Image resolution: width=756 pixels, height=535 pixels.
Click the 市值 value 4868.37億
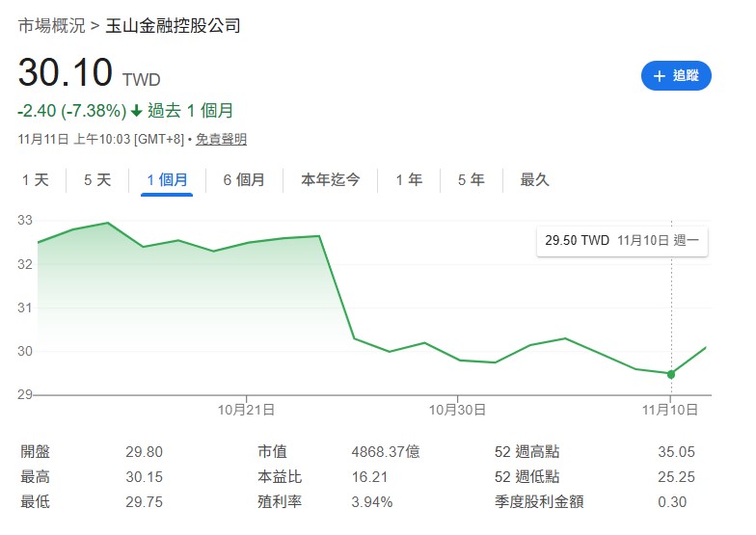(386, 452)
